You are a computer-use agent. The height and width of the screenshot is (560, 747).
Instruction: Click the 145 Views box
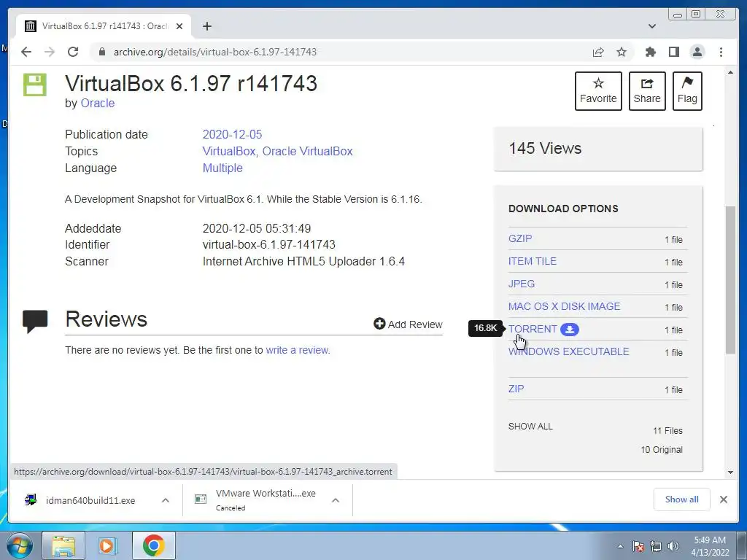point(598,149)
